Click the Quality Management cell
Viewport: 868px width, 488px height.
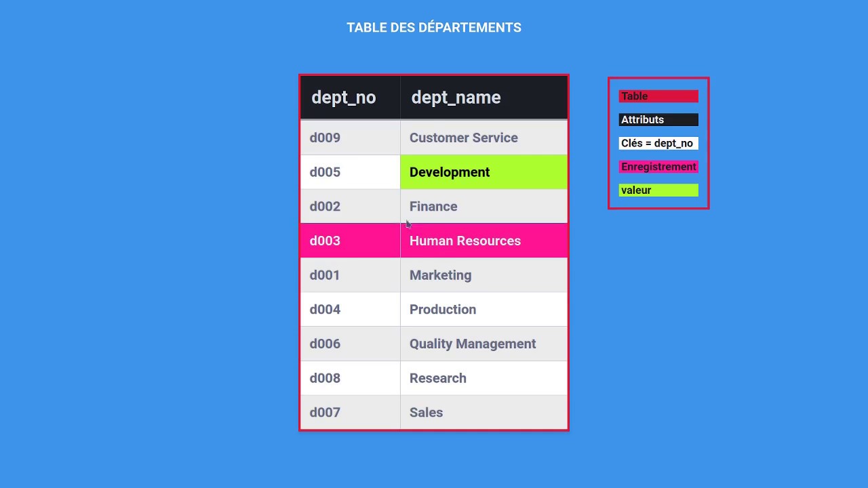tap(484, 344)
